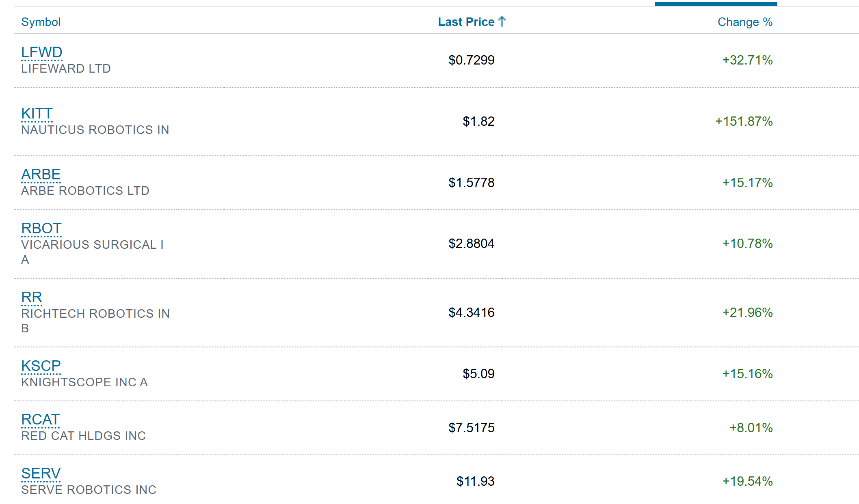Screen dimensions: 859x504
Task: Click ARBE price $1.5778 cell
Action: coord(471,183)
